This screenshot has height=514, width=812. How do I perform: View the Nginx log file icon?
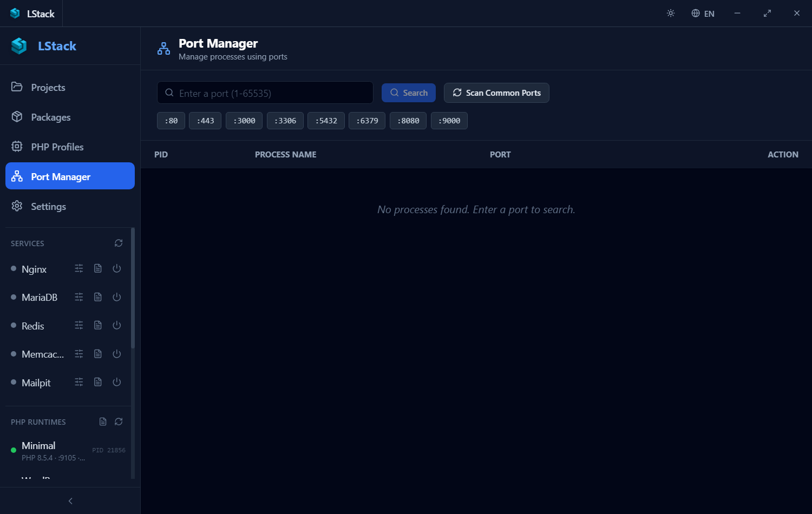98,268
